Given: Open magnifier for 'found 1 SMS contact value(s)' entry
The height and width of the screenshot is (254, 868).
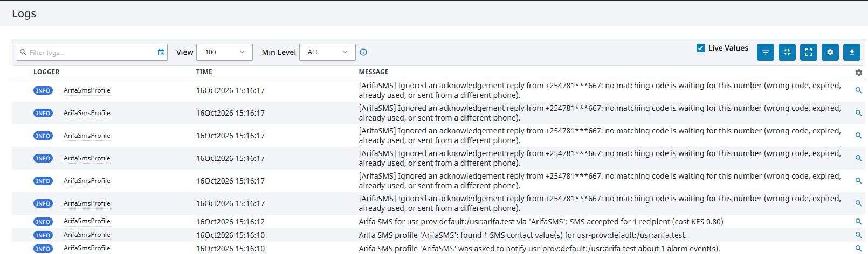Looking at the screenshot, I should (x=858, y=235).
